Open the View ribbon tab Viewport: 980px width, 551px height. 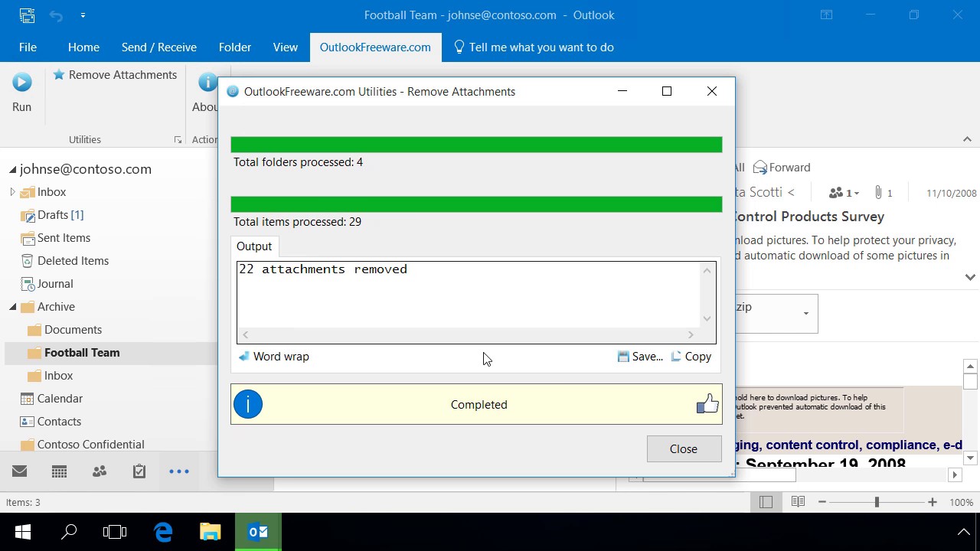coord(286,47)
